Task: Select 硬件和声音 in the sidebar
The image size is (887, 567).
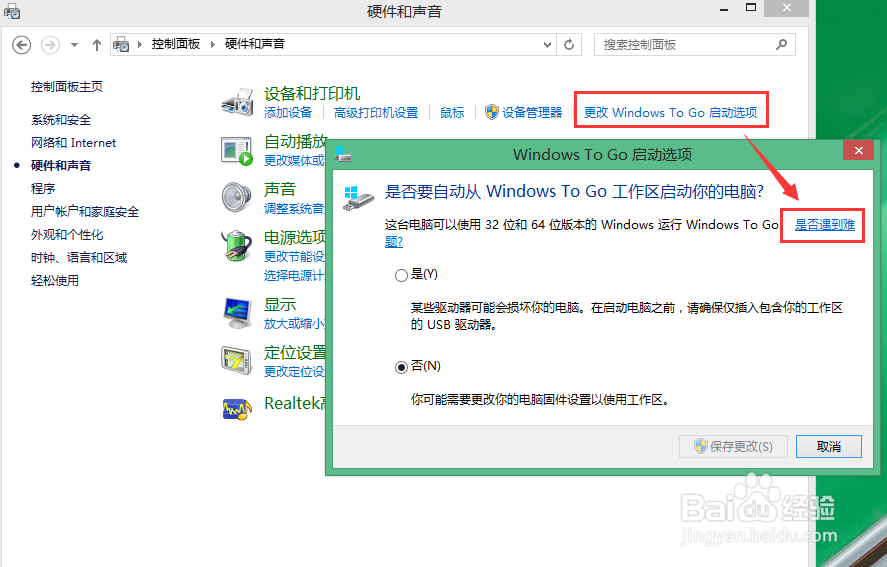Action: [61, 166]
